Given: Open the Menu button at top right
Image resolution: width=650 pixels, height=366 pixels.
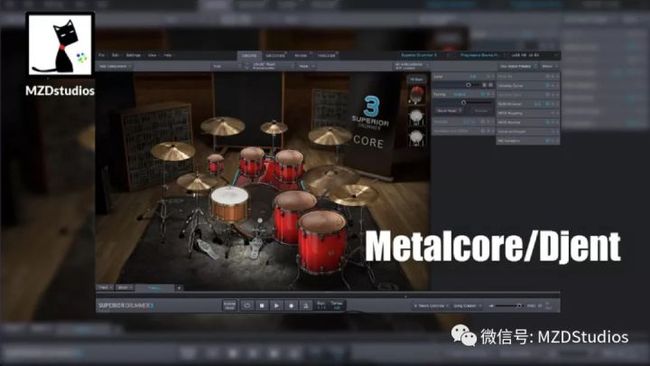Looking at the screenshot, I should (x=549, y=66).
